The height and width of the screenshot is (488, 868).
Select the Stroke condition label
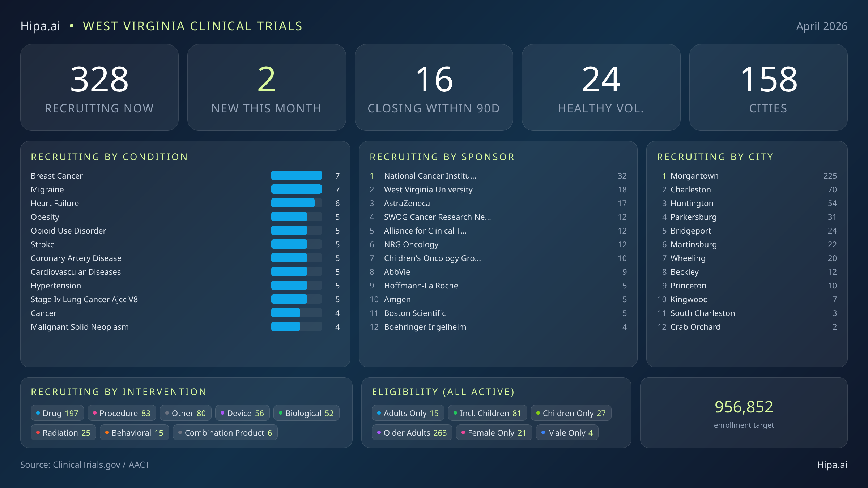tap(43, 244)
